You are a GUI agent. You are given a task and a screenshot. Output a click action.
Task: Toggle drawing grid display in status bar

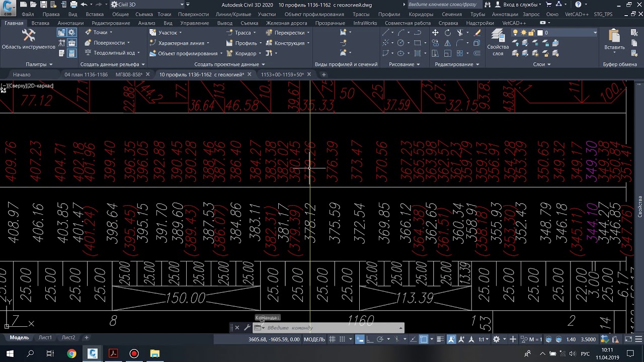[332, 339]
